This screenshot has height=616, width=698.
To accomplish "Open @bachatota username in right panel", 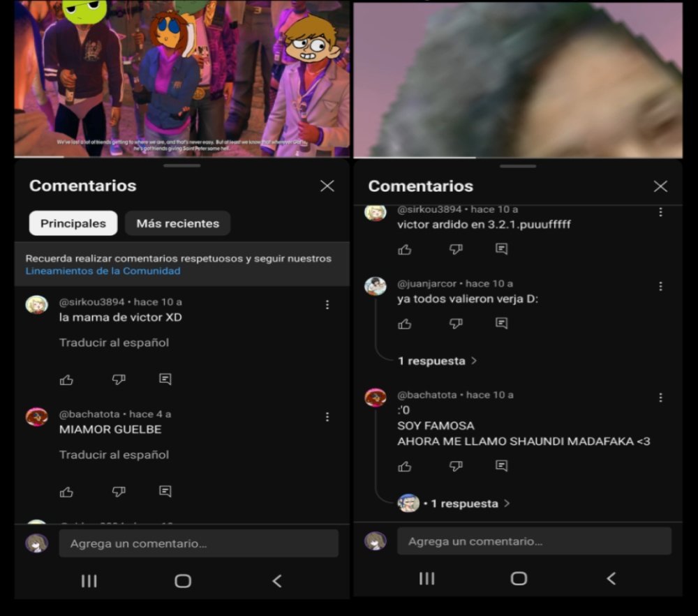I will [x=427, y=395].
